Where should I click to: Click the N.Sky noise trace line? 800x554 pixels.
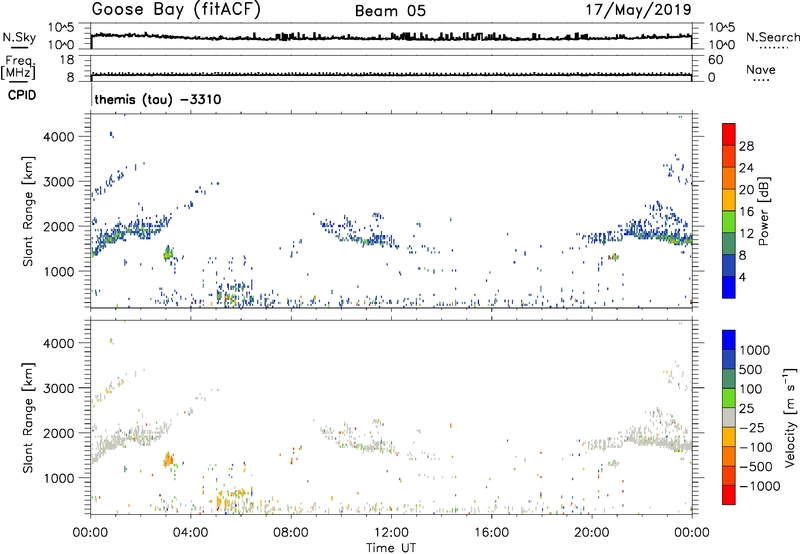pyautogui.click(x=391, y=37)
